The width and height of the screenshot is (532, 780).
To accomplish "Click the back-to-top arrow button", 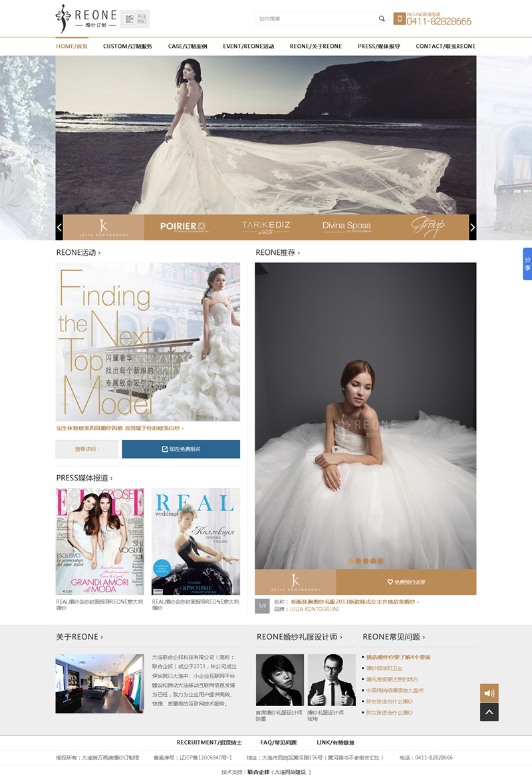I will 489,712.
